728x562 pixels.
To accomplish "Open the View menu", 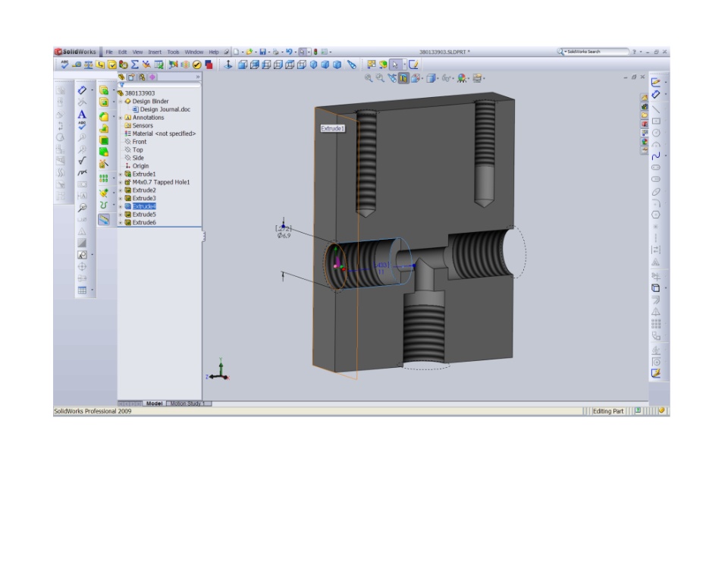I will coord(138,52).
